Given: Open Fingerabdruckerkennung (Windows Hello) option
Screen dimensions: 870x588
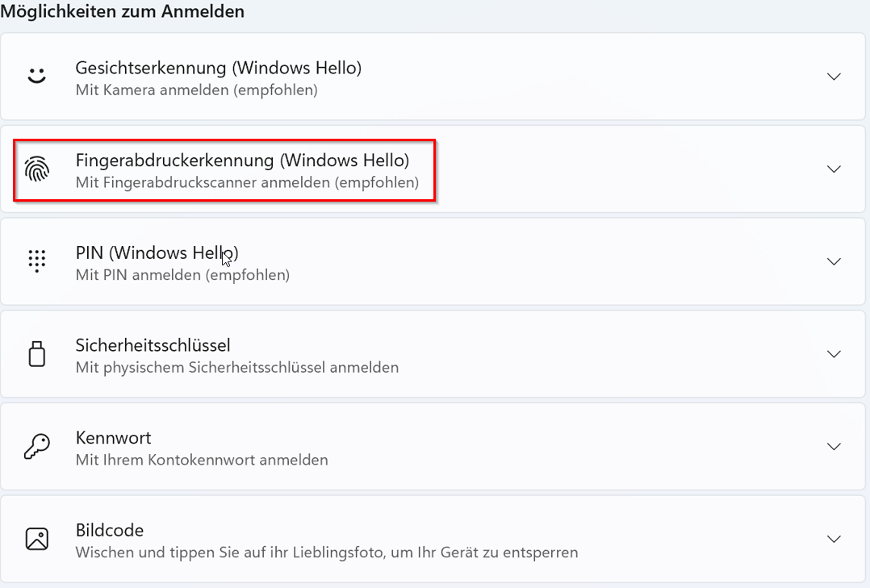Looking at the screenshot, I should tap(242, 160).
